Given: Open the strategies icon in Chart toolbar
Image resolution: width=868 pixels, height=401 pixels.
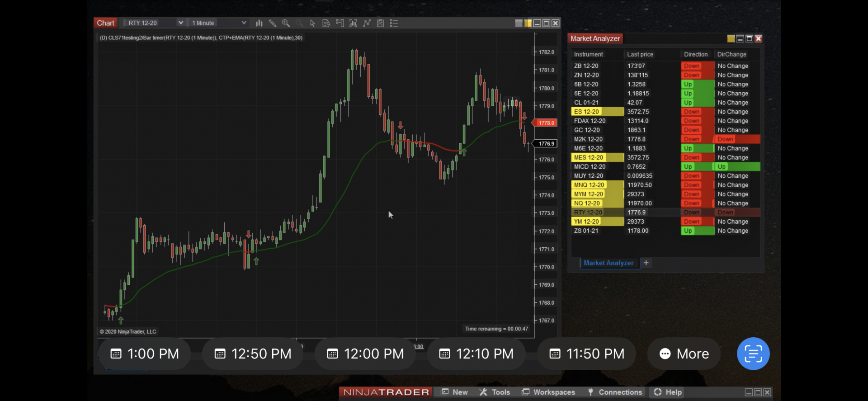Looking at the screenshot, I should pyautogui.click(x=381, y=23).
